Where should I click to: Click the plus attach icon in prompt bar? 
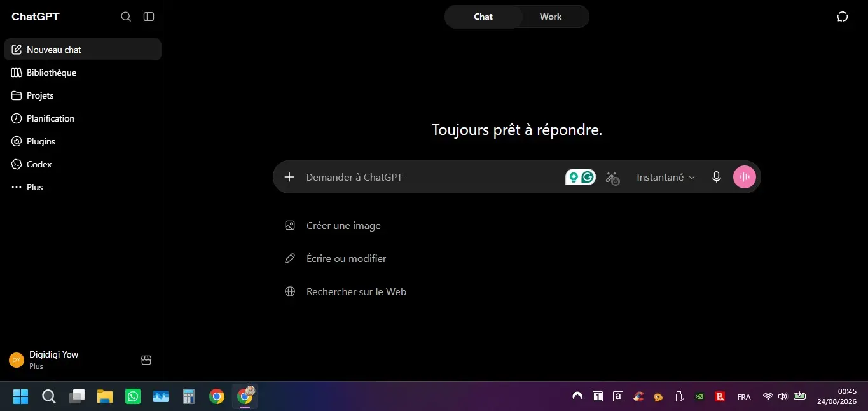289,177
